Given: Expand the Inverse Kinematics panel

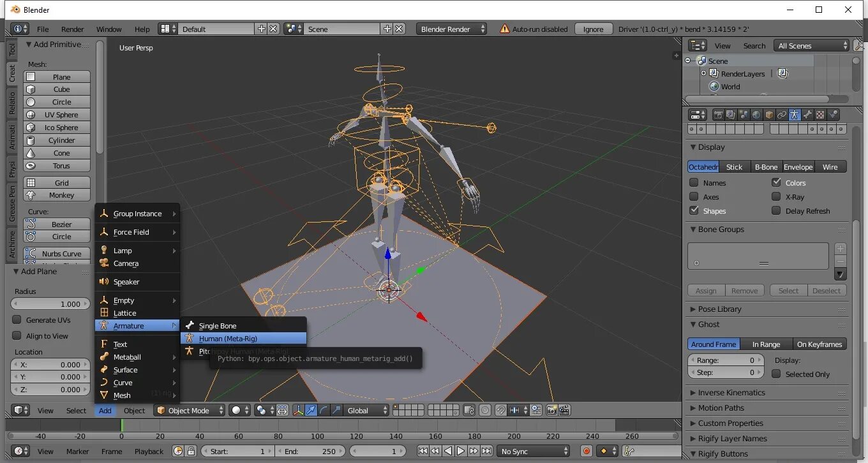Looking at the screenshot, I should click(x=731, y=393).
